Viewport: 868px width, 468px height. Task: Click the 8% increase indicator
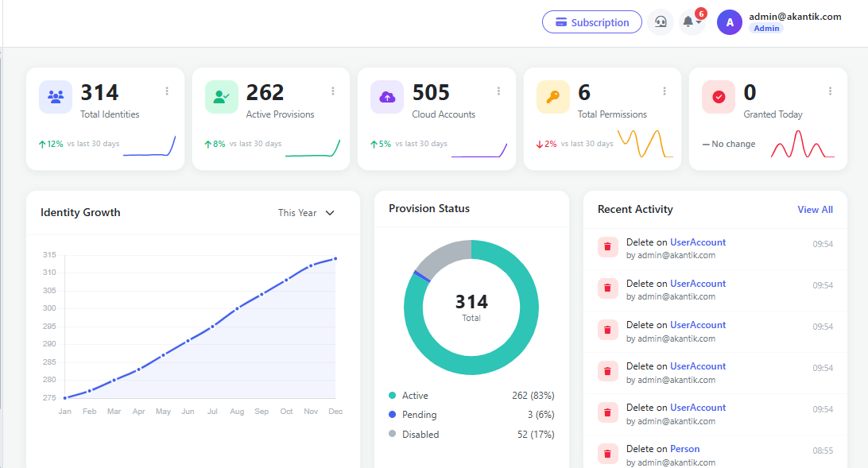click(215, 144)
